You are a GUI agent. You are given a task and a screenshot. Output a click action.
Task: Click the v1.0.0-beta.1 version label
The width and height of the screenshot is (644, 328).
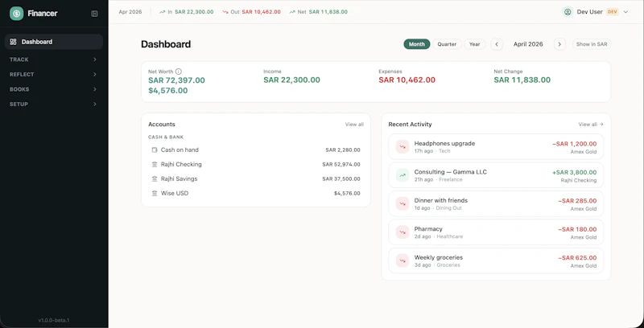54,320
